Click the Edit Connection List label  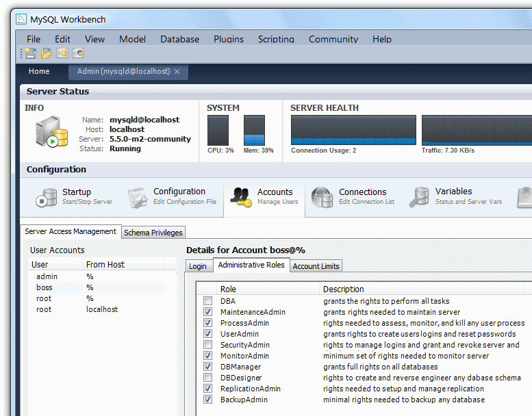point(366,202)
